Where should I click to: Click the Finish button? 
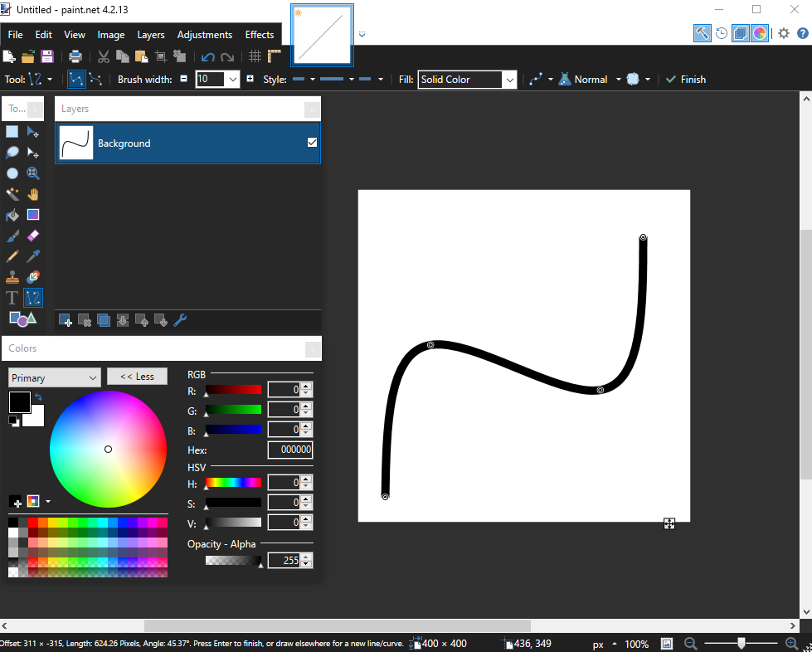(686, 80)
